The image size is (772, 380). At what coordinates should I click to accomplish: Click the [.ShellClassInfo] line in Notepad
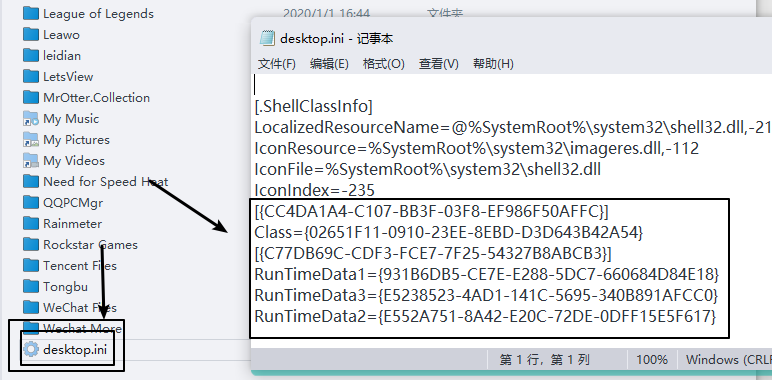pos(314,106)
